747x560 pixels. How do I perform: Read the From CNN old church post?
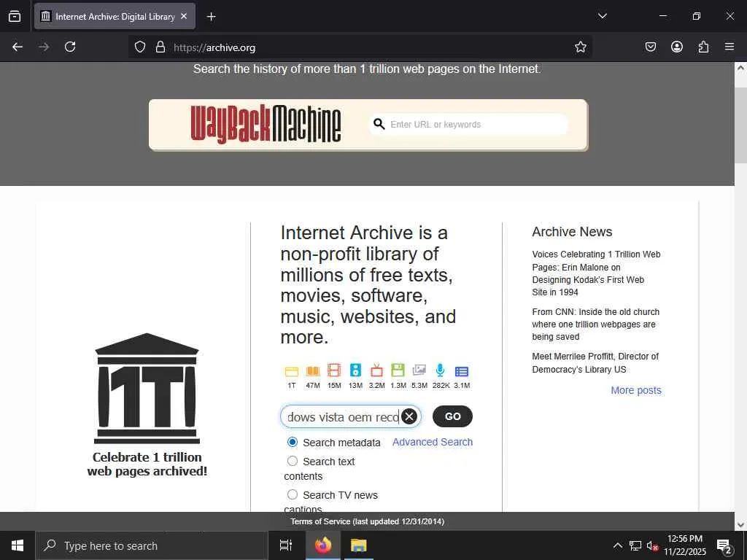[595, 324]
